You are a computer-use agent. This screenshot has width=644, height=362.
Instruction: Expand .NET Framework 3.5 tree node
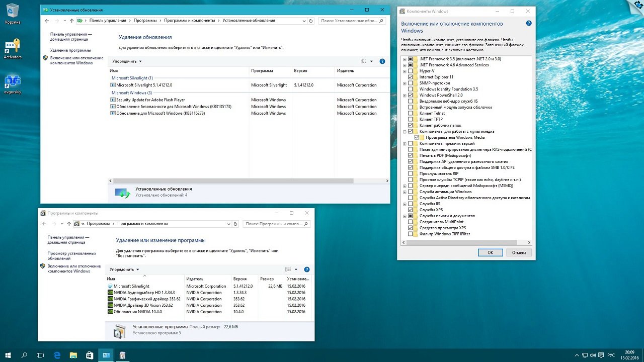click(x=405, y=59)
